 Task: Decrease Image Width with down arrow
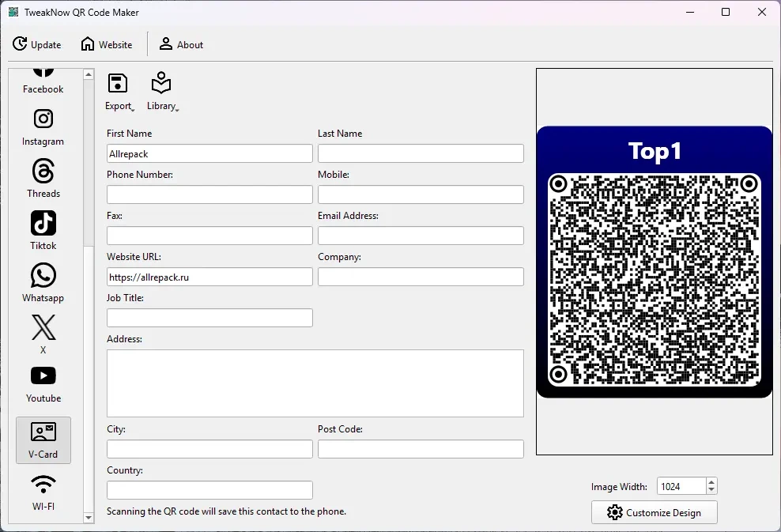tap(711, 490)
